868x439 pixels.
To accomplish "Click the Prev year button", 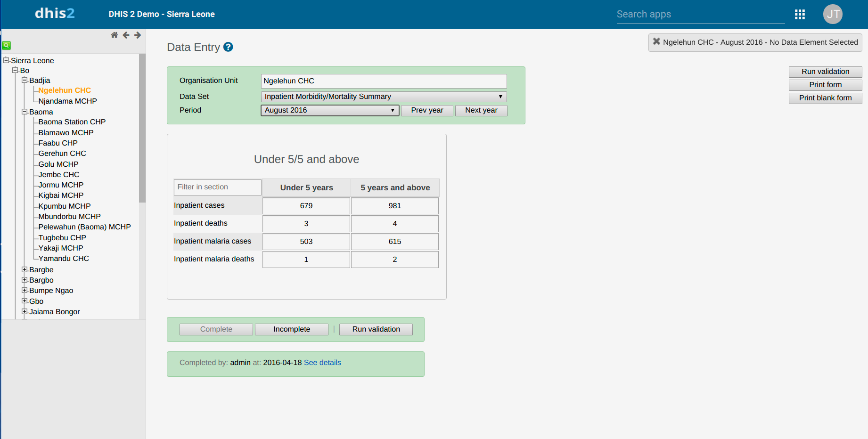I will pos(427,110).
